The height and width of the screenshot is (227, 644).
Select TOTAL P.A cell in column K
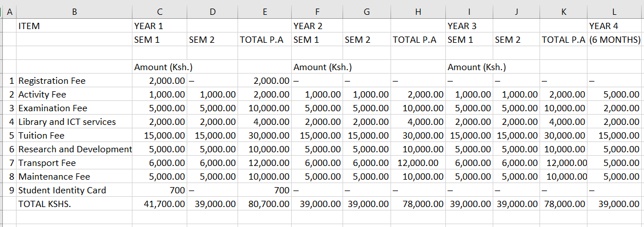point(563,40)
